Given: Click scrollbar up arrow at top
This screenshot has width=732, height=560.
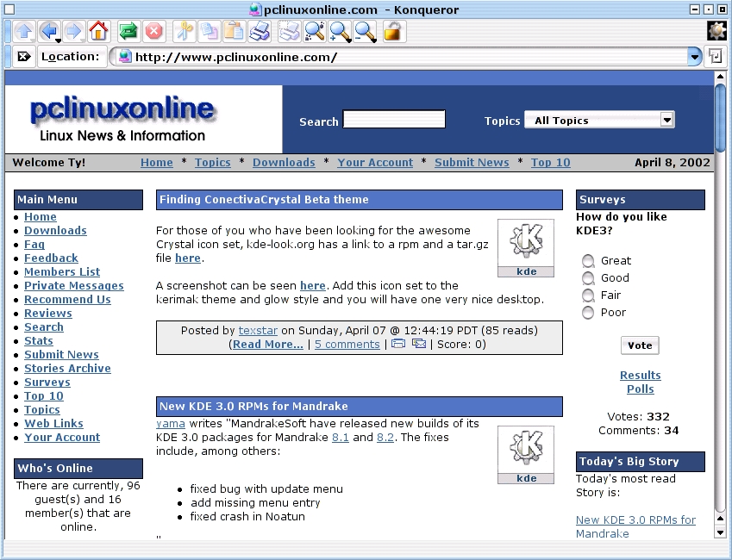Looking at the screenshot, I should pos(720,76).
